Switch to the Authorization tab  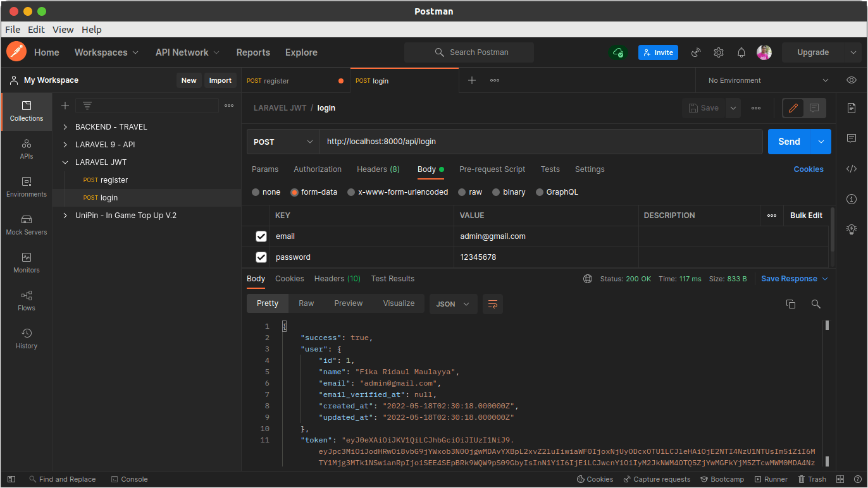pyautogui.click(x=318, y=169)
